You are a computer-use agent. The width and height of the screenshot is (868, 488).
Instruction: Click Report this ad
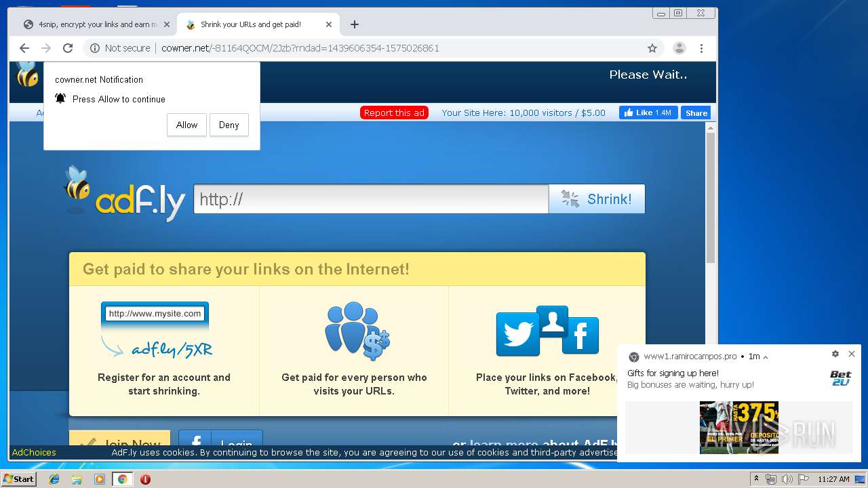394,113
